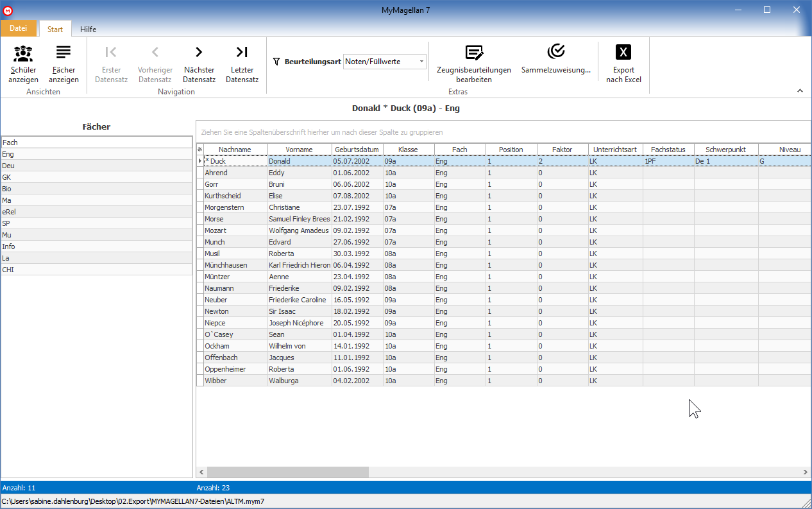The image size is (812, 509).
Task: Click the Schüler anzeigen icon
Action: tap(23, 53)
